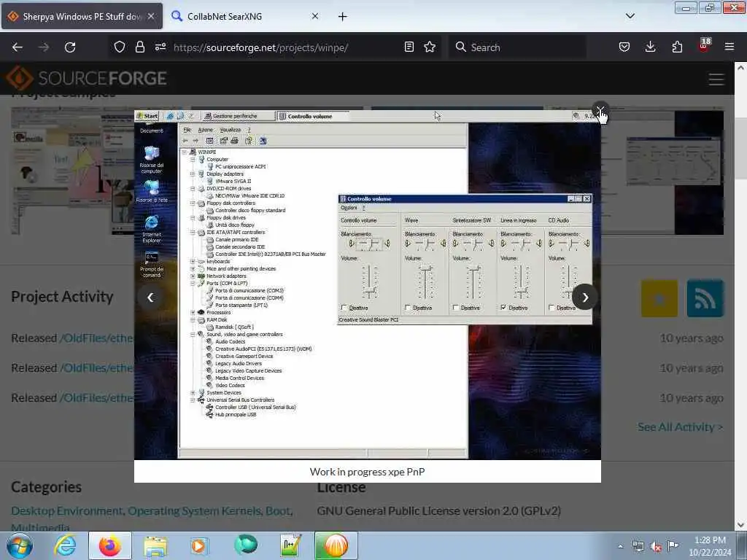Open Notepad++ from the taskbar
The image size is (747, 560).
click(x=290, y=545)
